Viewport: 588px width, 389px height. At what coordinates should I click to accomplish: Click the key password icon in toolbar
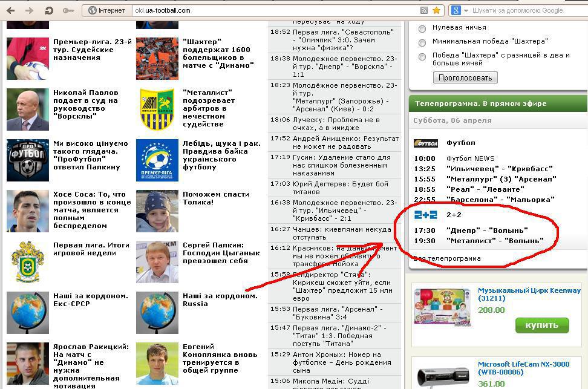coord(68,10)
